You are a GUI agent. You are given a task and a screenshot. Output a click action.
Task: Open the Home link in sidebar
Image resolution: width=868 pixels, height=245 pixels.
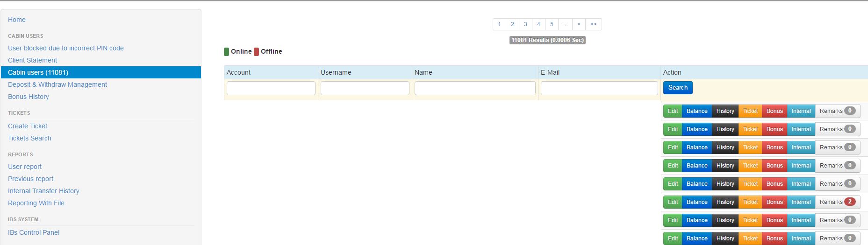coord(17,20)
